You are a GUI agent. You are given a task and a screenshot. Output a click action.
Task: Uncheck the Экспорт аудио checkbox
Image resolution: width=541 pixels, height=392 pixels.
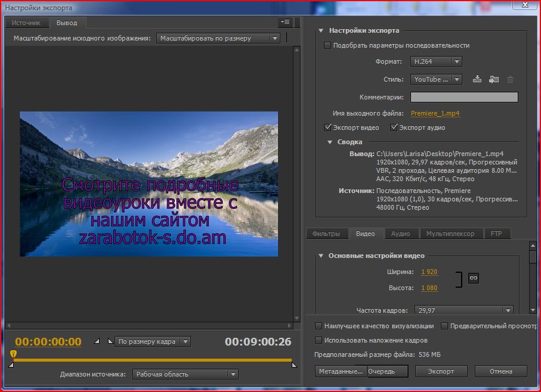[x=394, y=127]
